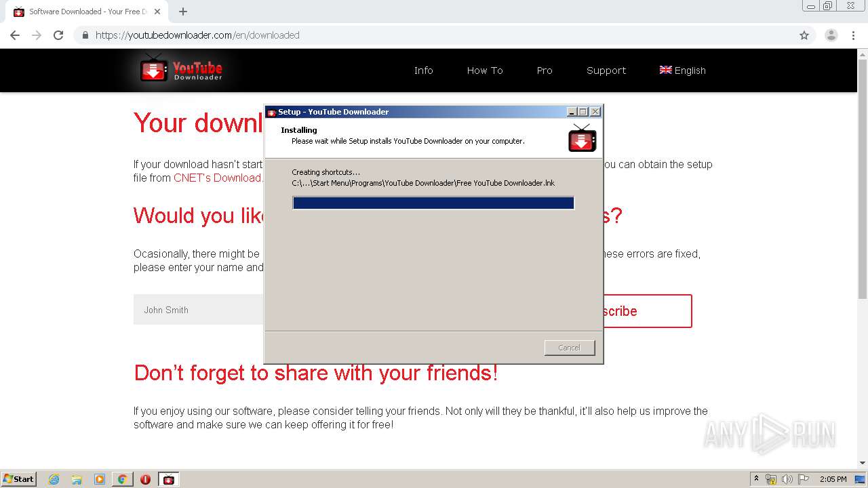Click the Subscribe button
868x488 pixels.
tap(647, 311)
